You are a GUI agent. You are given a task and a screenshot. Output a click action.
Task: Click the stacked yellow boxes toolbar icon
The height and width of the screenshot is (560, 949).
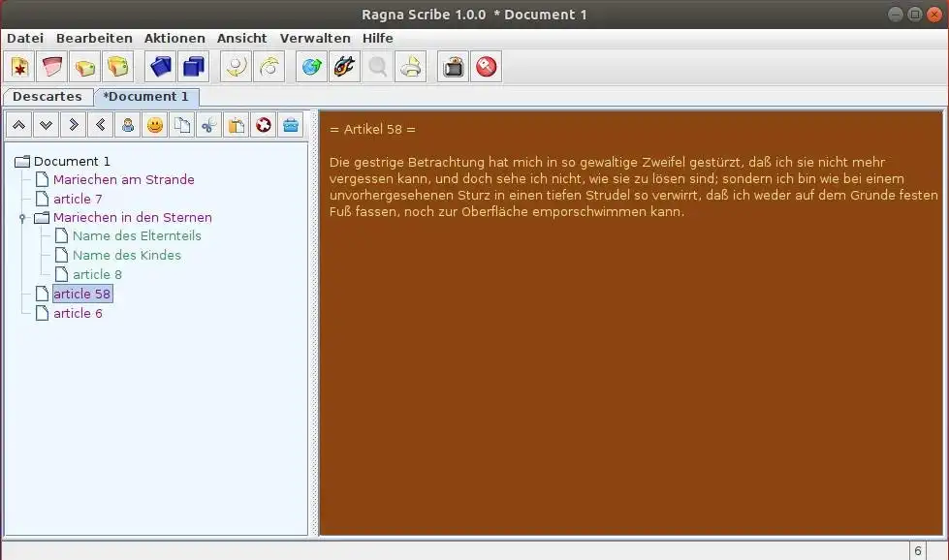coord(117,67)
